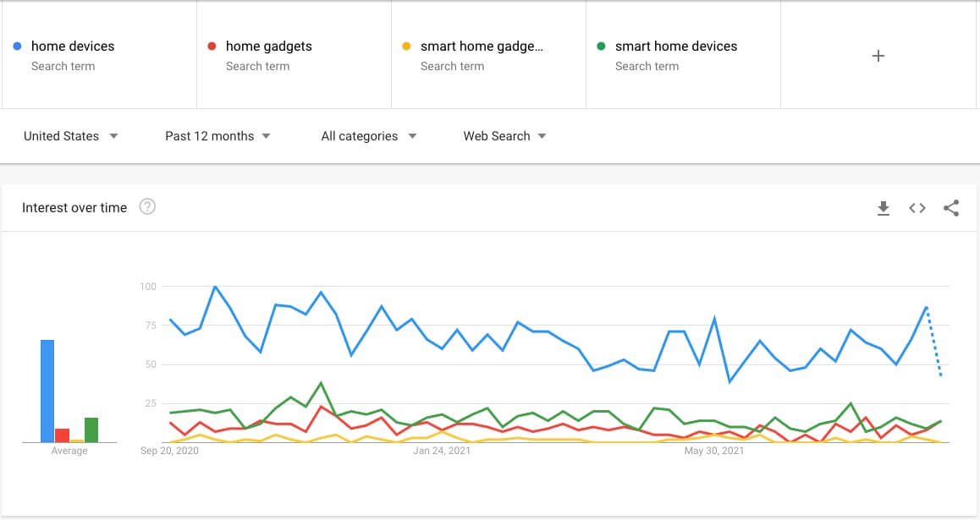
Task: Download the Interest over time data
Action: pos(884,208)
